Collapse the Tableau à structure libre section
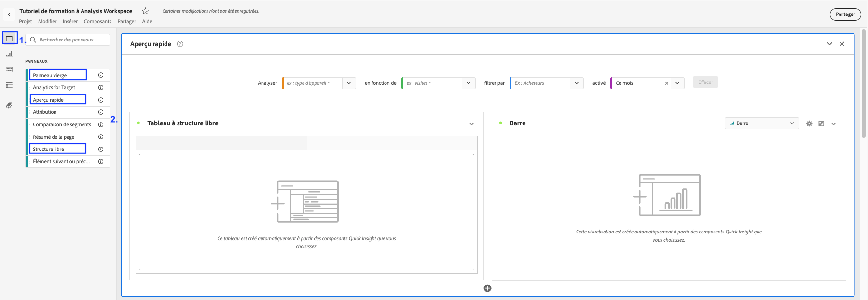This screenshot has height=300, width=868. (x=471, y=123)
